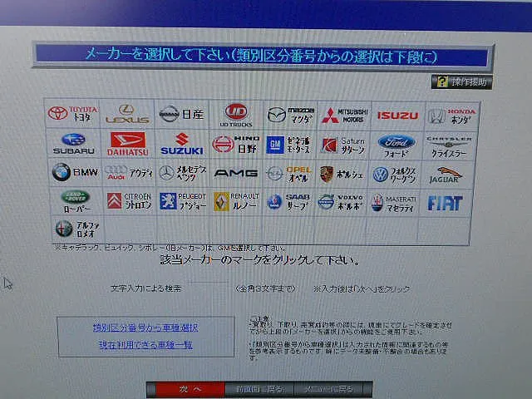Select the Honda logo
This screenshot has width=532, height=399.
[451, 116]
